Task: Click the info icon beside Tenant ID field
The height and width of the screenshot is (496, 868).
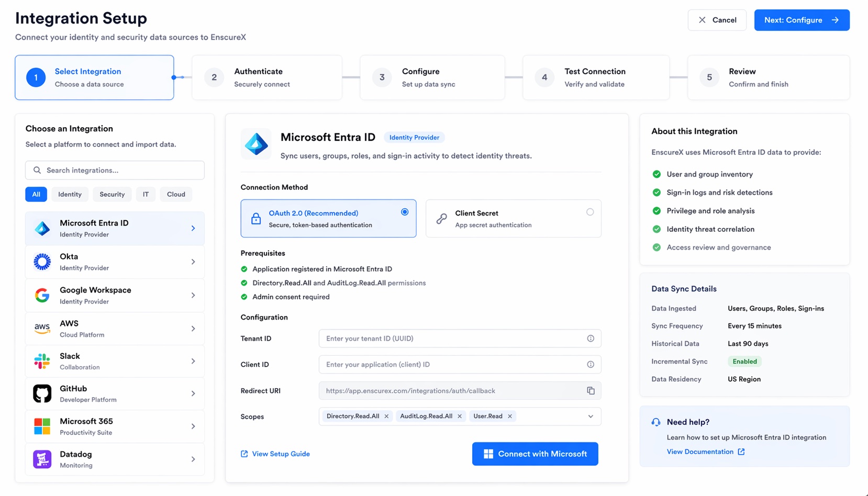Action: tap(591, 339)
